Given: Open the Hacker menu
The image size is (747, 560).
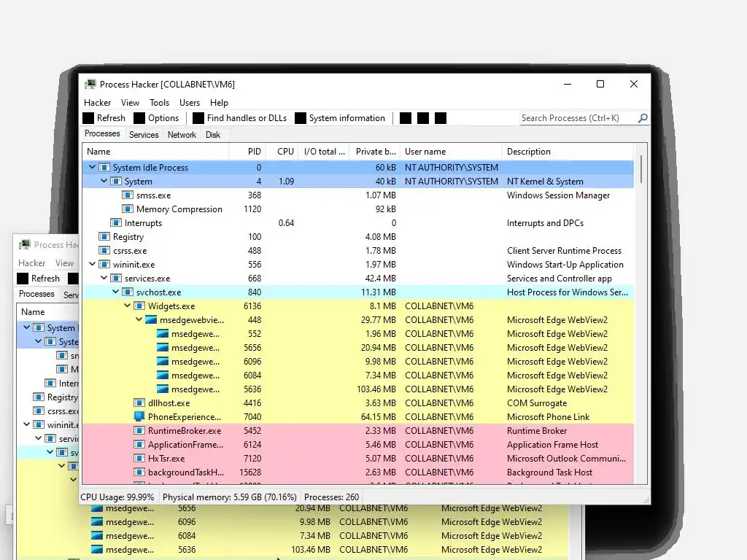Looking at the screenshot, I should click(97, 102).
